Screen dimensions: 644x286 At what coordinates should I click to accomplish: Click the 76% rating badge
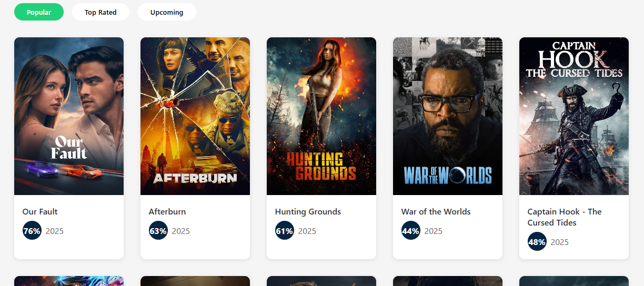[x=32, y=231]
